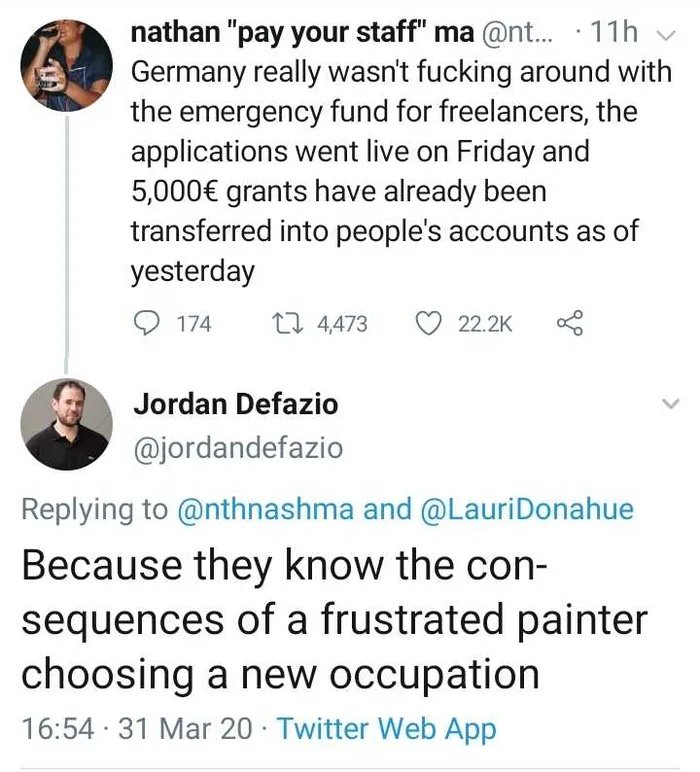Screen dimensions: 700x772
Task: Click the Jordan Defazio display name
Action: point(236,404)
